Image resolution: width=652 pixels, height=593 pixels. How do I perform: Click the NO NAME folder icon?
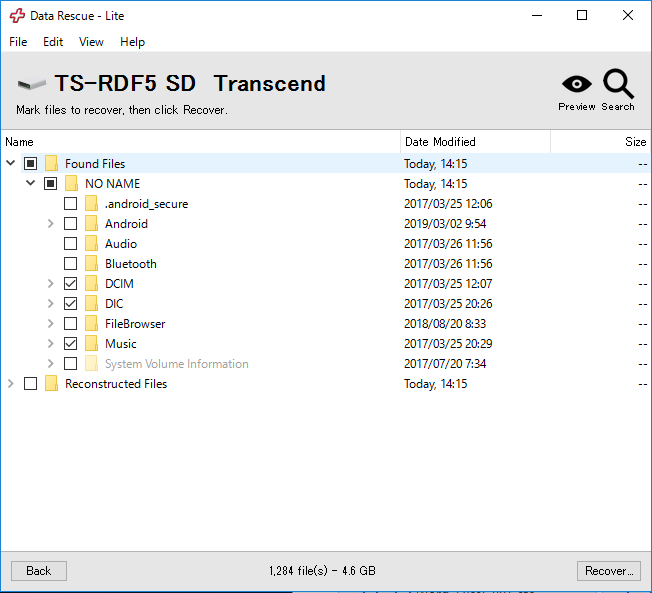[71, 183]
